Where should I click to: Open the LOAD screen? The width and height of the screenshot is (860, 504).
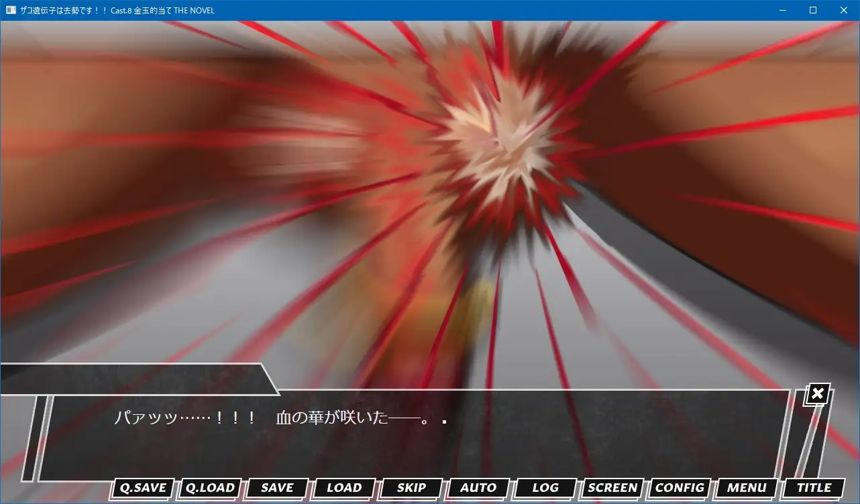click(344, 488)
